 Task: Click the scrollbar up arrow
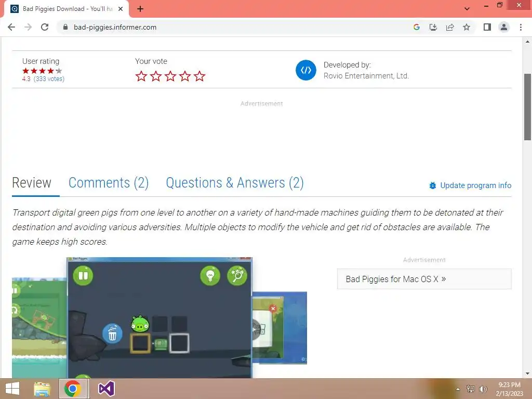click(x=527, y=42)
